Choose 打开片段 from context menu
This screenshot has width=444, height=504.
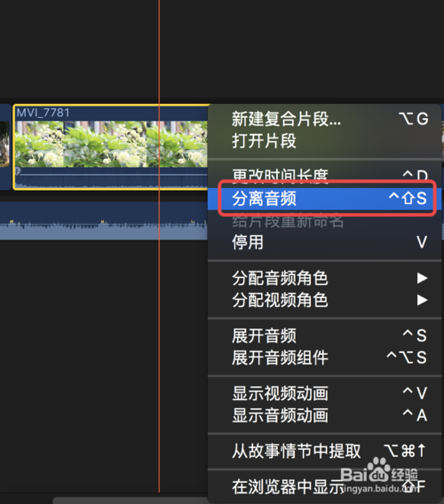click(x=324, y=141)
